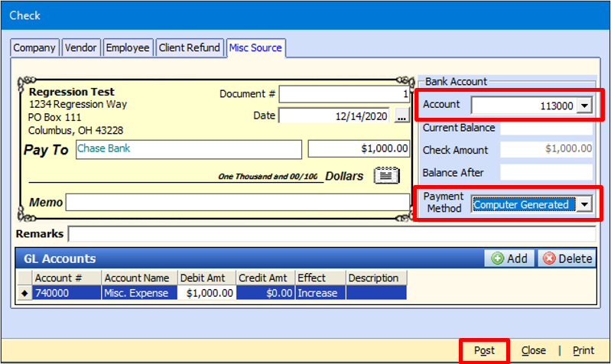Click the Account Name column header
The image size is (611, 364).
[139, 278]
